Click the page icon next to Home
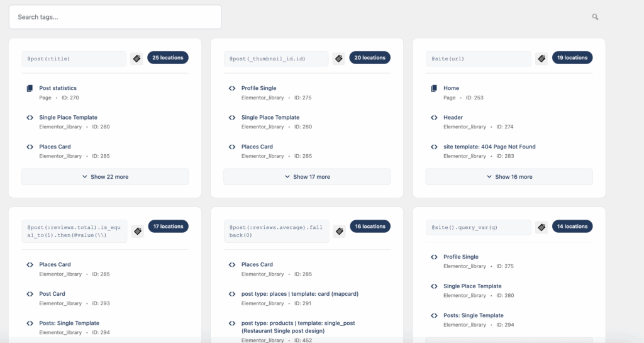The height and width of the screenshot is (343, 644). click(434, 89)
